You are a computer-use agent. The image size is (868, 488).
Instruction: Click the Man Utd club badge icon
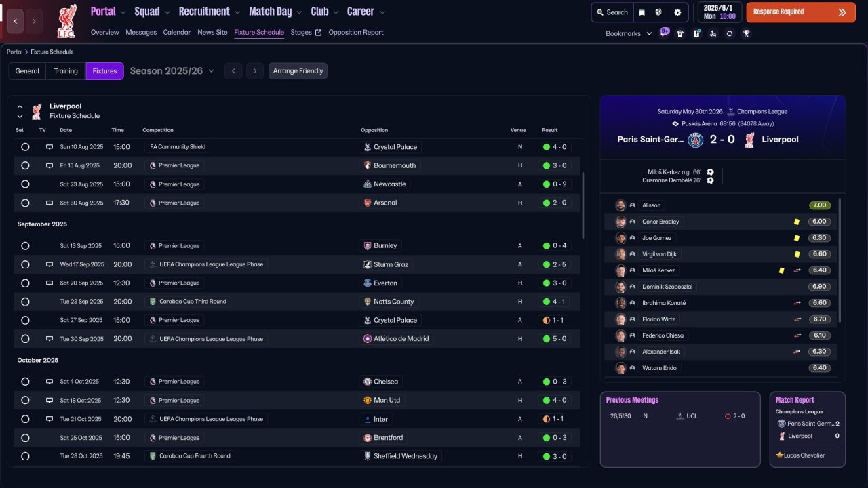[368, 400]
